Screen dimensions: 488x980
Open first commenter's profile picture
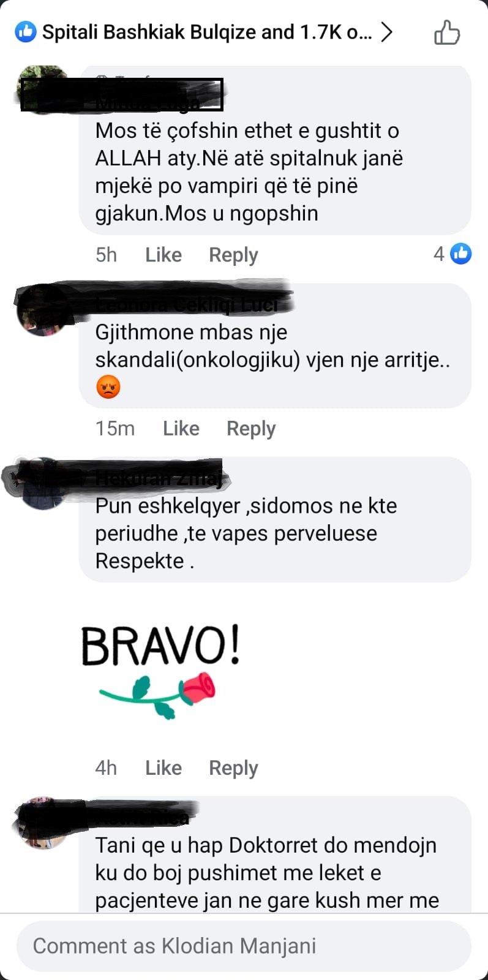(43, 89)
